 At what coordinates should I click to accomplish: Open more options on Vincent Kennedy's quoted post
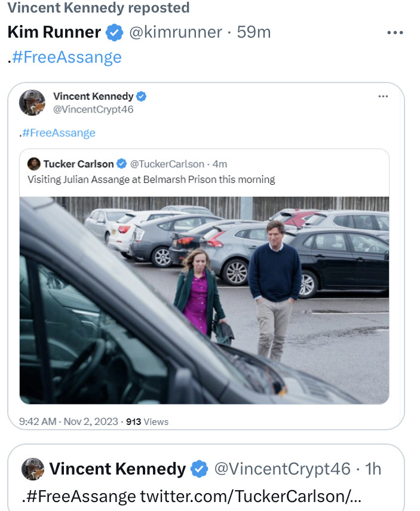pos(384,97)
